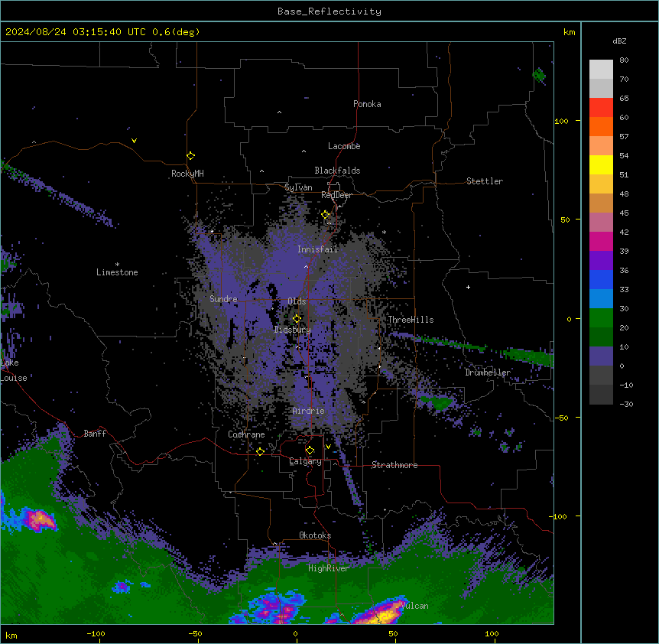Image resolution: width=659 pixels, height=644 pixels.
Task: Select the Olds town label
Action: coord(297,301)
